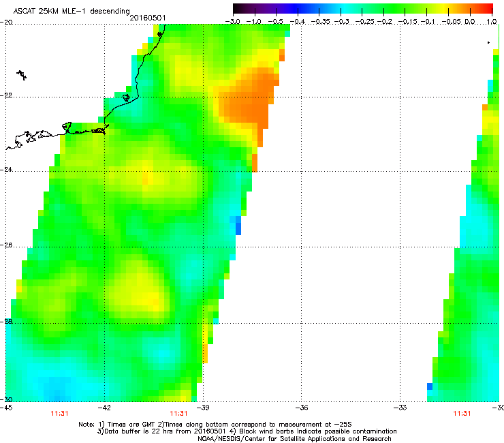Click the -0.25 color scale label
Screen dimensions: 504x443
pos(365,22)
